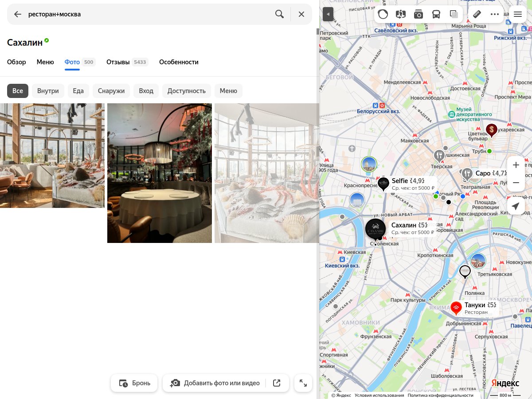Expand photos to fullscreen view
The height and width of the screenshot is (399, 532).
click(303, 383)
